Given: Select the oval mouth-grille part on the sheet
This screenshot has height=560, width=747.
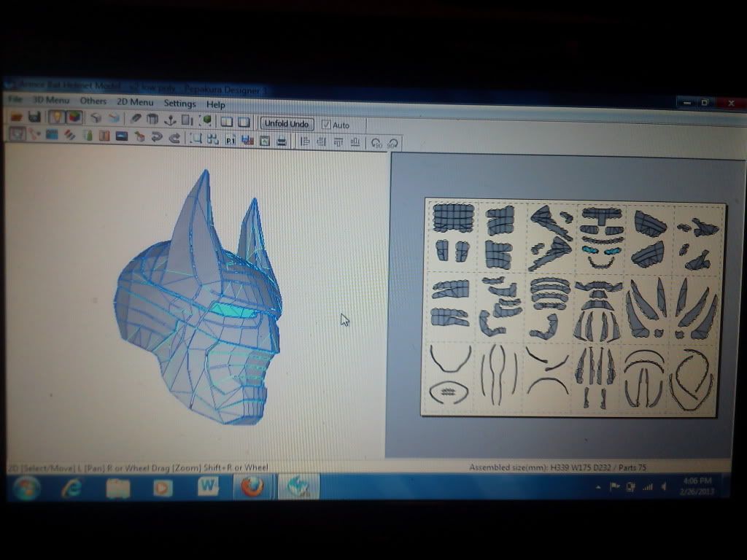Looking at the screenshot, I should (449, 392).
